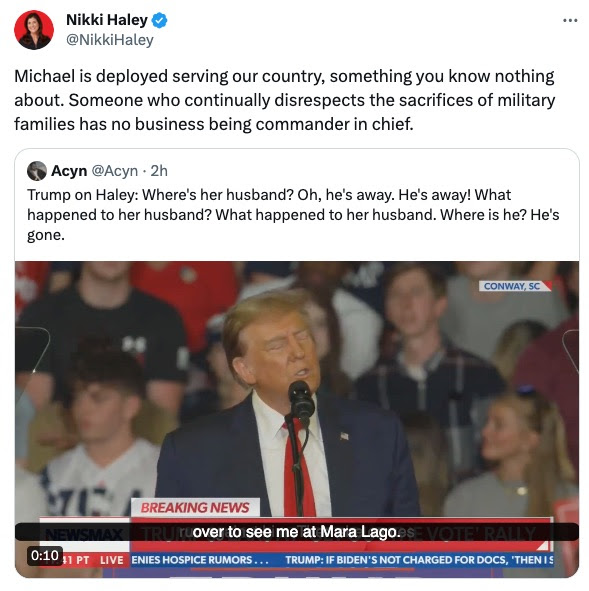The height and width of the screenshot is (591, 589).
Task: Click the LIVE indicator in news ticker
Action: [x=112, y=560]
